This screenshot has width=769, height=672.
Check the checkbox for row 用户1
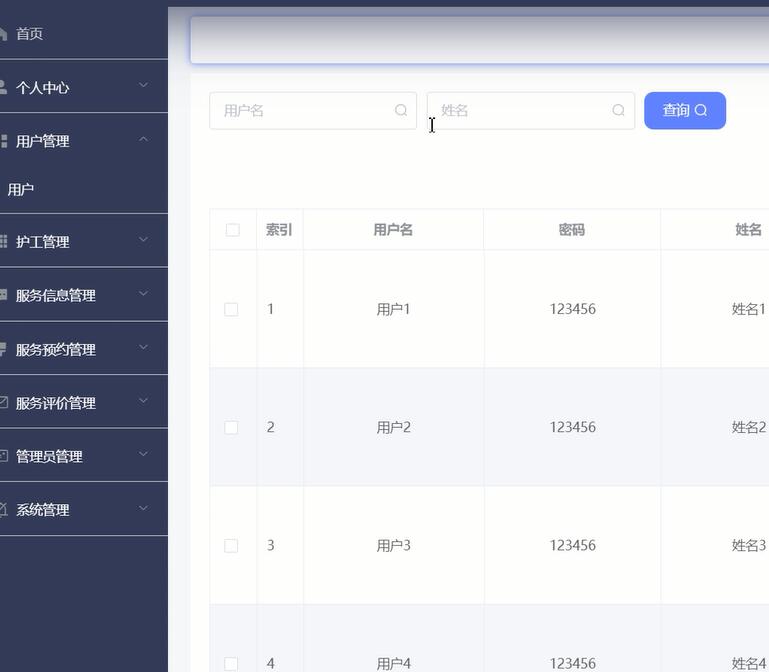(231, 310)
